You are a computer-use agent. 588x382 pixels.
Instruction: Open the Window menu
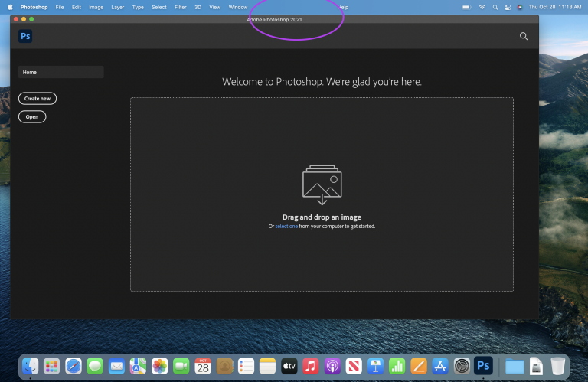[x=238, y=7]
